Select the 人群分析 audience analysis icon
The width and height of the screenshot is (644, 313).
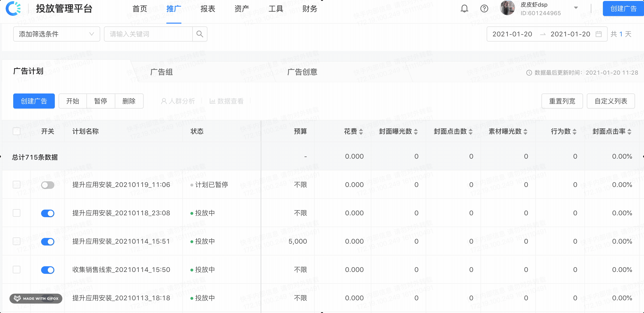pos(164,101)
